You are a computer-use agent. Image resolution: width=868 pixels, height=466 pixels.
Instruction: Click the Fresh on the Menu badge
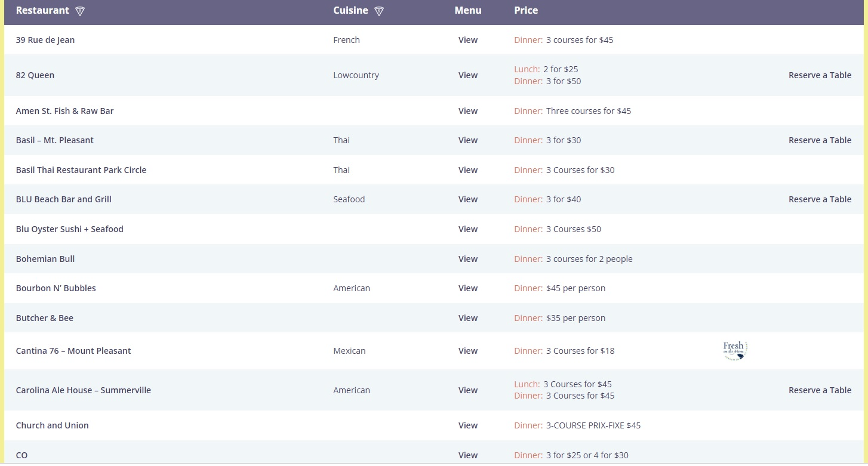(x=735, y=350)
